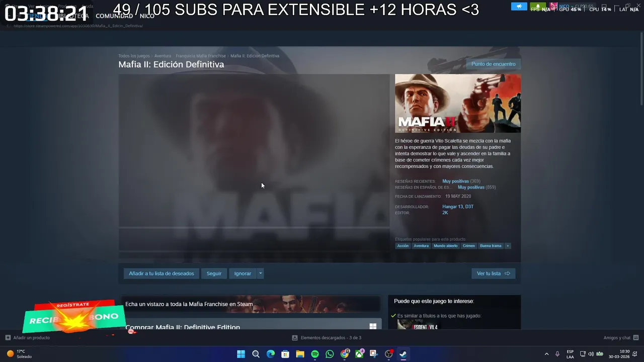The width and height of the screenshot is (644, 362).
Task: Click the microphone tray icon
Action: click(557, 354)
